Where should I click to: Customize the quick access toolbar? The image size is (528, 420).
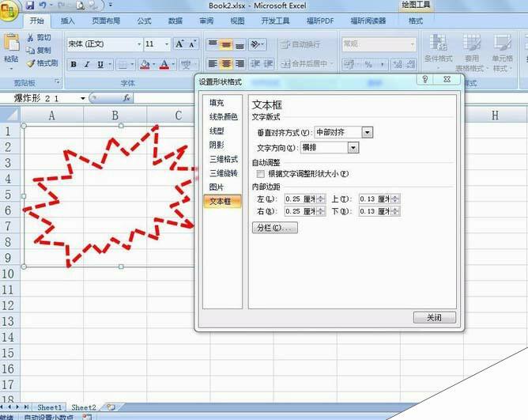pos(110,6)
